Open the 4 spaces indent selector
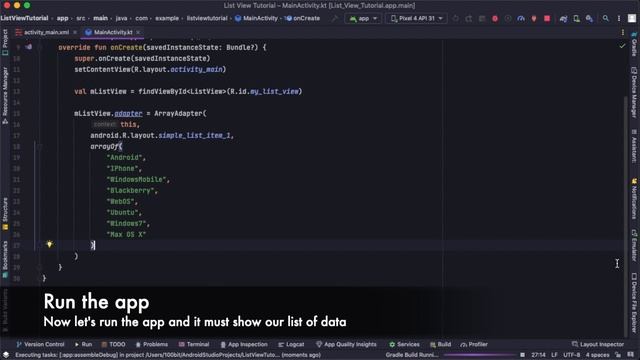Screen dimensions: 640x360 click(x=598, y=355)
